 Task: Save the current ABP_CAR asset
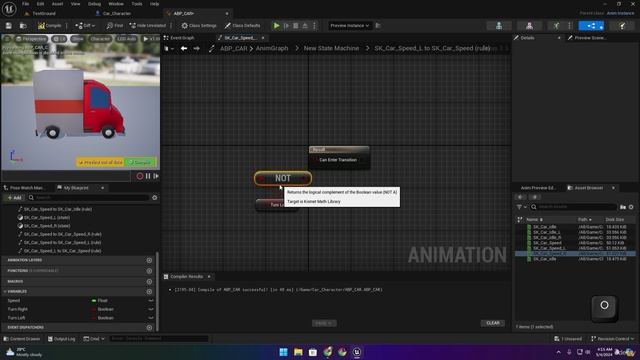tap(9, 26)
